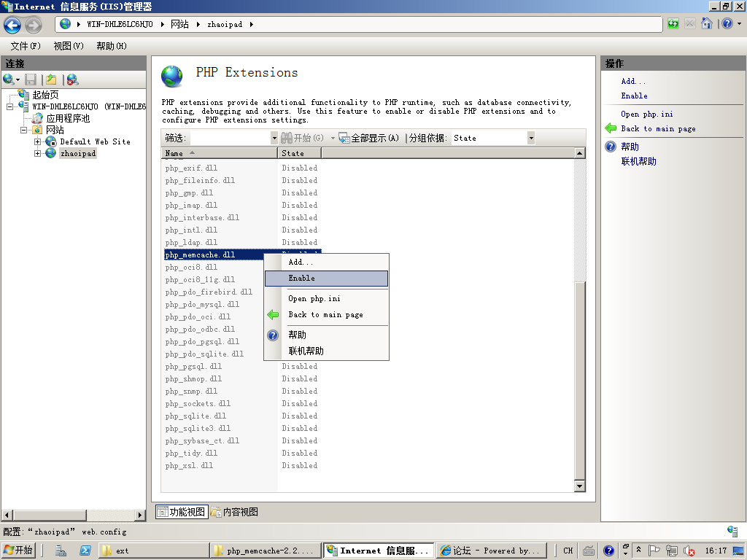The height and width of the screenshot is (560, 747).
Task: Click the blue help question mark top-right
Action: (x=727, y=23)
